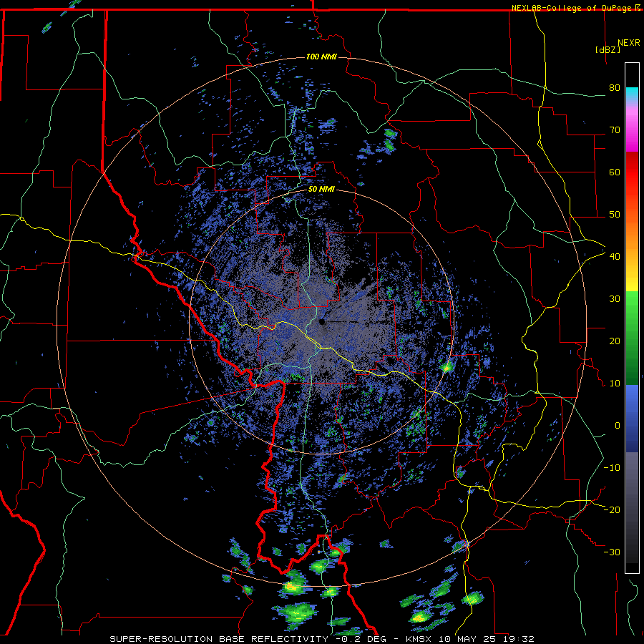Click the 60 value on color scale

615,172
